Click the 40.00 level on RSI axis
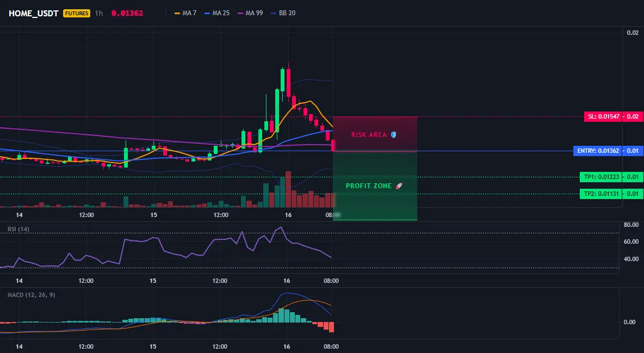 click(x=631, y=259)
